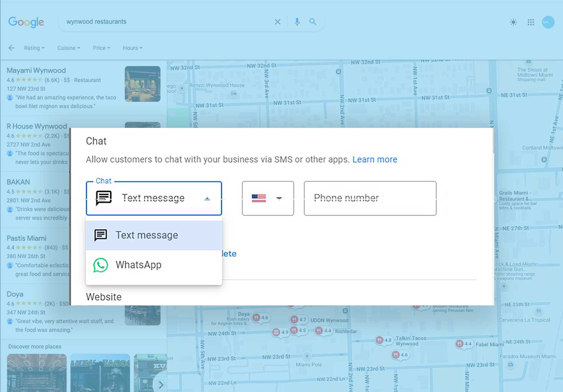The width and height of the screenshot is (563, 392).
Task: Open the country flag selector
Action: (x=267, y=198)
